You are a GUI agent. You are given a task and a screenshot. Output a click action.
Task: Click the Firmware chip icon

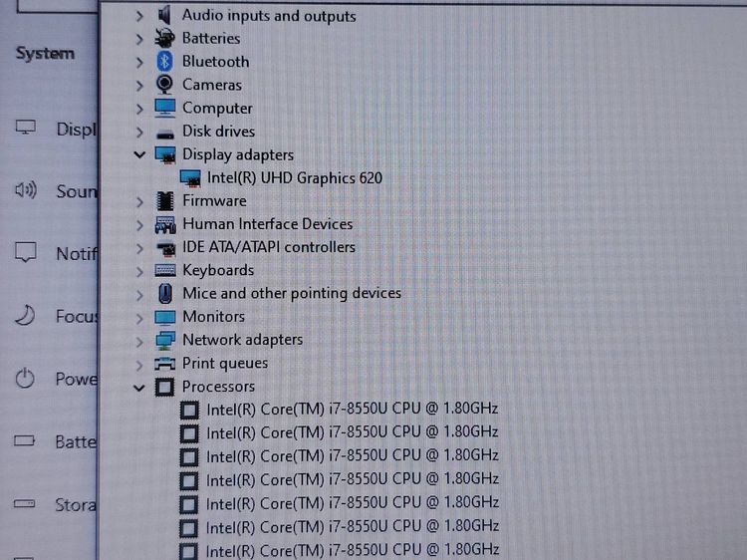click(x=164, y=201)
